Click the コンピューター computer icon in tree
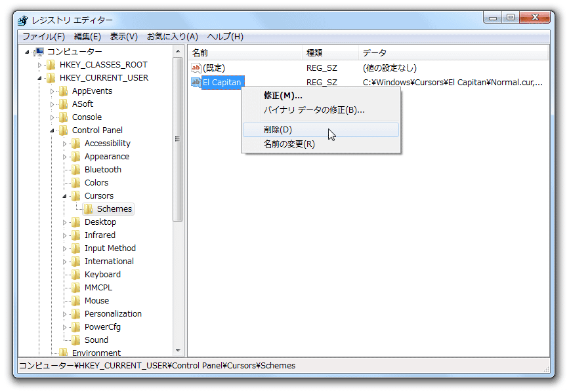 (39, 52)
